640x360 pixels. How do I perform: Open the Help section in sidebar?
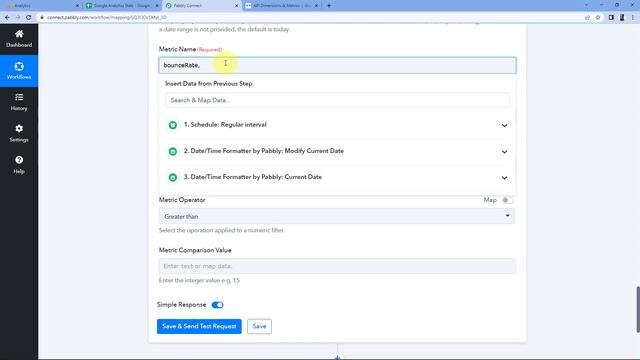point(19,165)
